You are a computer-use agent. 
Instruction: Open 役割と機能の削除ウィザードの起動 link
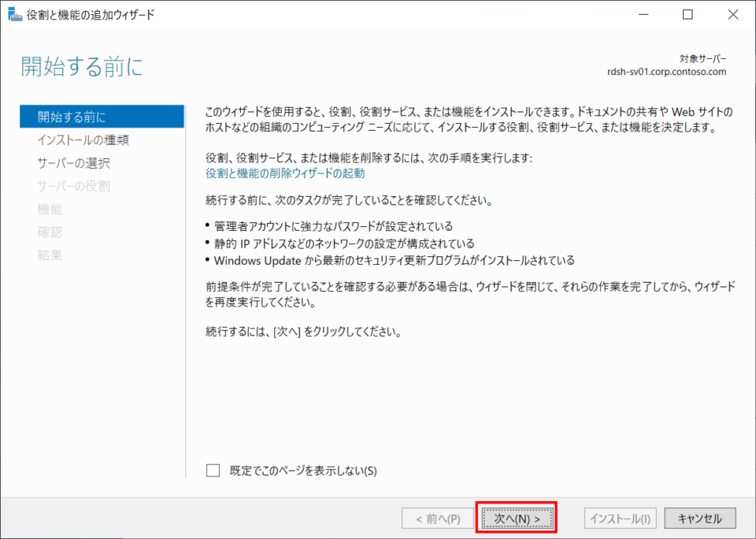pyautogui.click(x=285, y=173)
